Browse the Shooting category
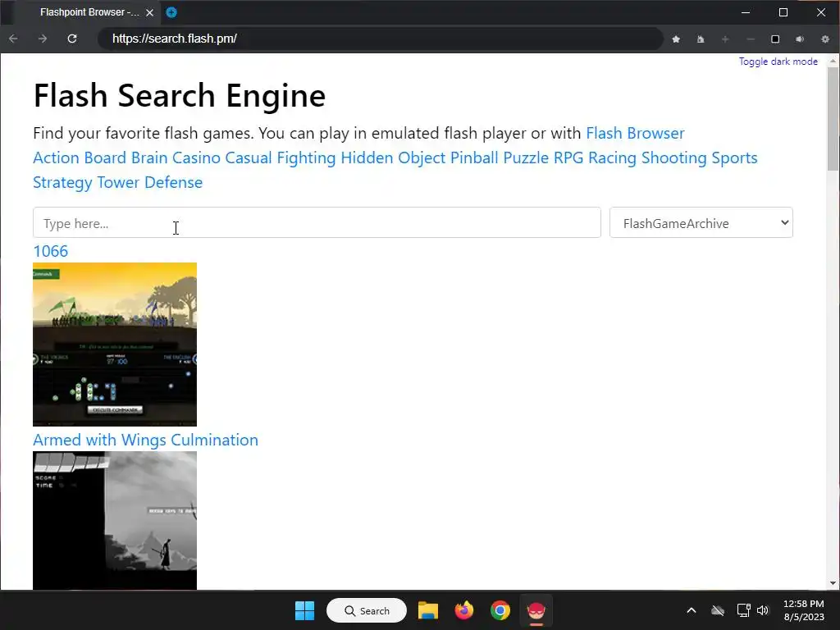This screenshot has width=840, height=630. click(674, 157)
